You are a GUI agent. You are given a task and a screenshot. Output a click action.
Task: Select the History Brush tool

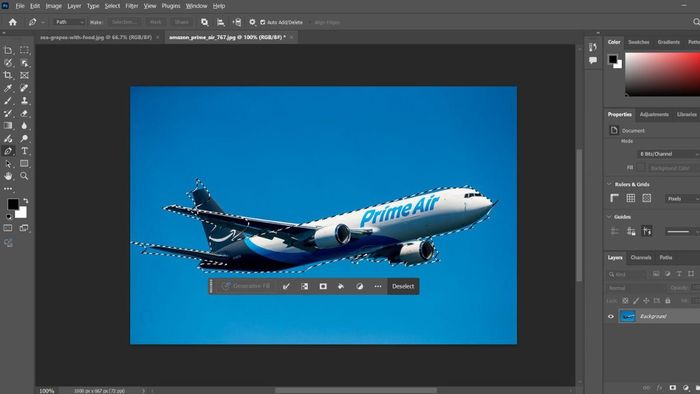8,113
